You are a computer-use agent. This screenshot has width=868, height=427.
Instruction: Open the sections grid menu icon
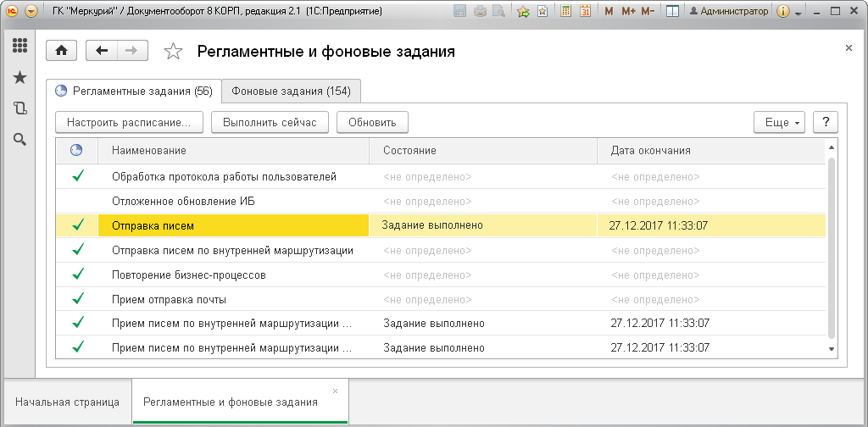click(x=20, y=46)
